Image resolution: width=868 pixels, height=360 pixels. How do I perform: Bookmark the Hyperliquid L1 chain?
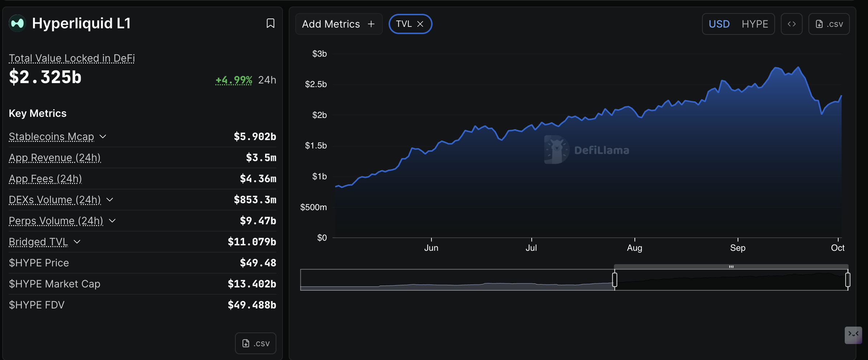270,23
